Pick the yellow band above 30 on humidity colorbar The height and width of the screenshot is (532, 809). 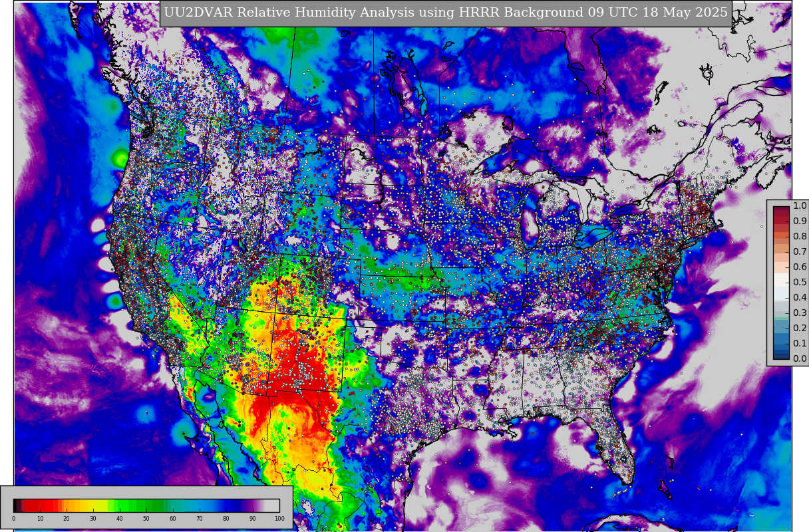[93, 505]
